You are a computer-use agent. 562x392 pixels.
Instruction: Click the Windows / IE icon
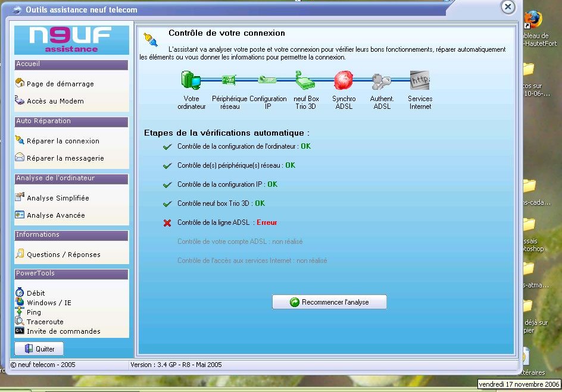click(x=20, y=302)
